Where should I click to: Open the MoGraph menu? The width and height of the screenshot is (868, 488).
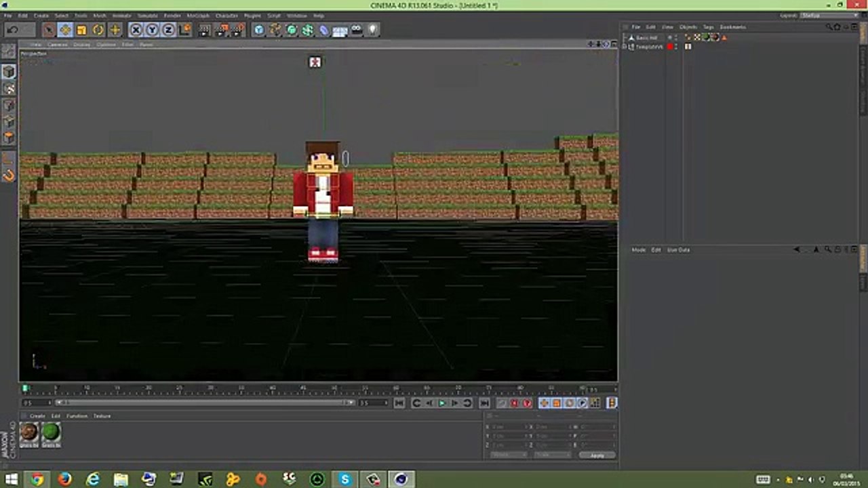[x=199, y=15]
